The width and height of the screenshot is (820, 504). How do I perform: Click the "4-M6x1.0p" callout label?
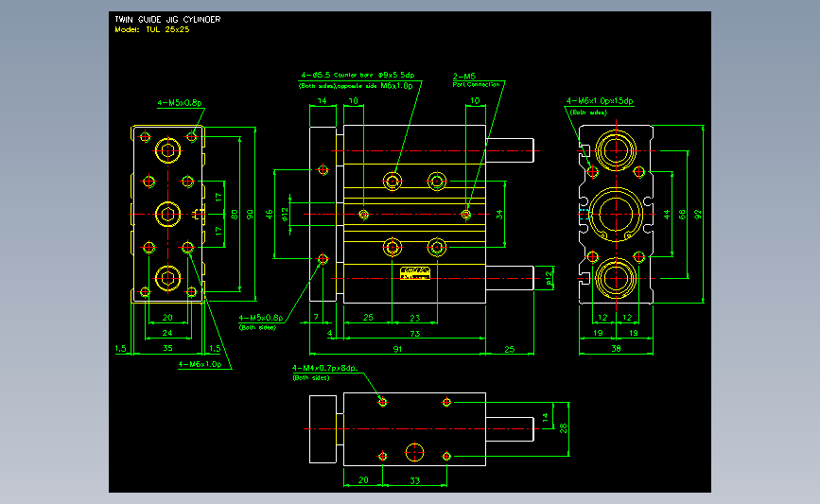pyautogui.click(x=200, y=364)
